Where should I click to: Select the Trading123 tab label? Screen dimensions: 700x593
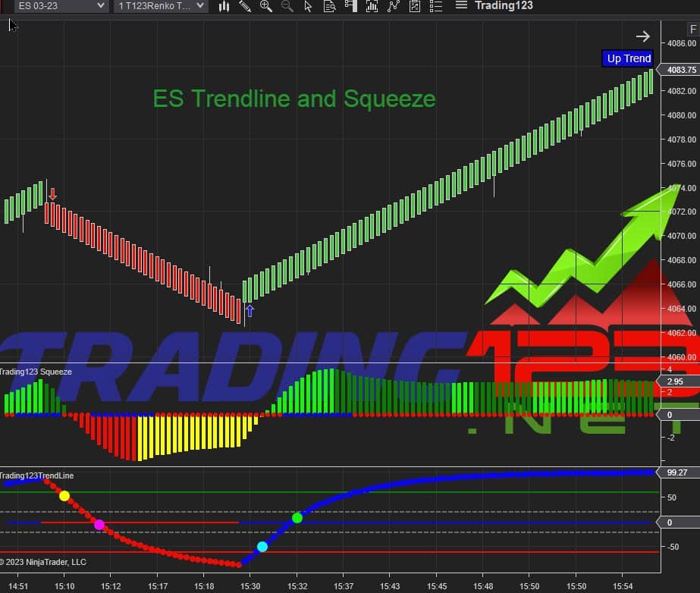[504, 5]
